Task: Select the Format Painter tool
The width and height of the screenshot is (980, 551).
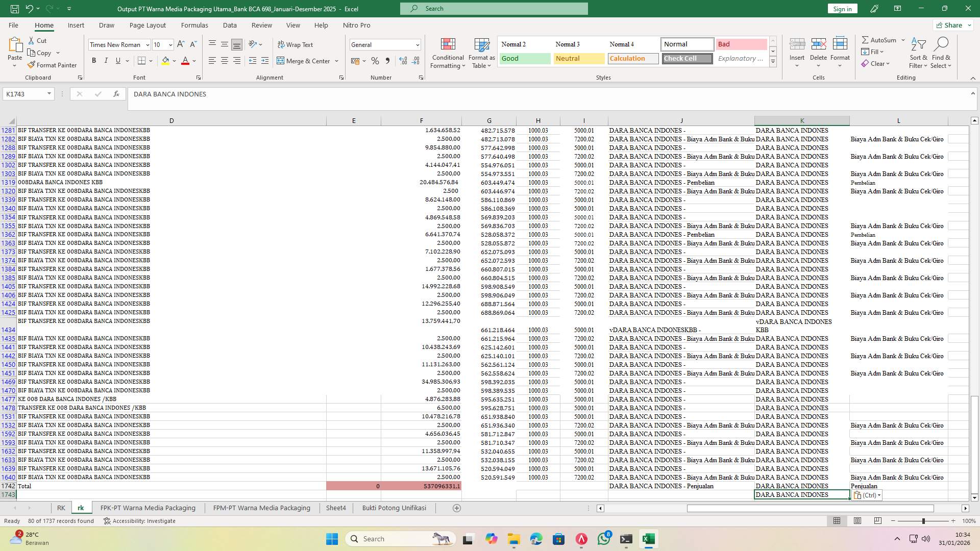Action: click(53, 65)
